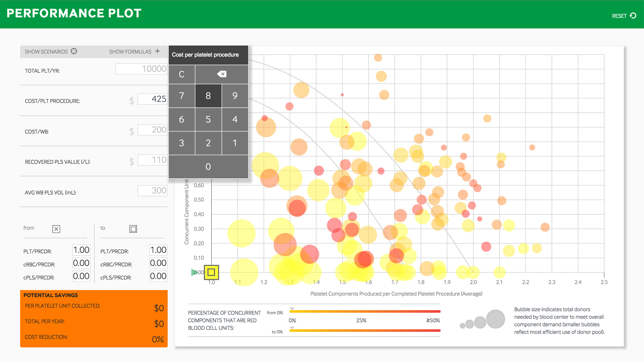Tap keypad digit 1
This screenshot has width=644, height=362.
(x=235, y=143)
